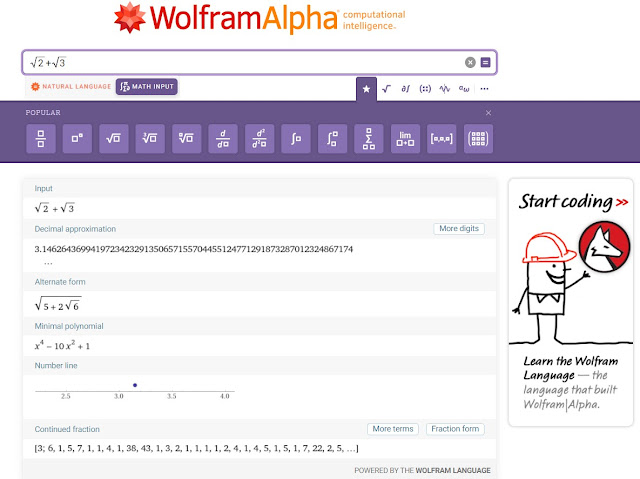
Task: Insert an indefinite integral template
Action: coord(296,139)
